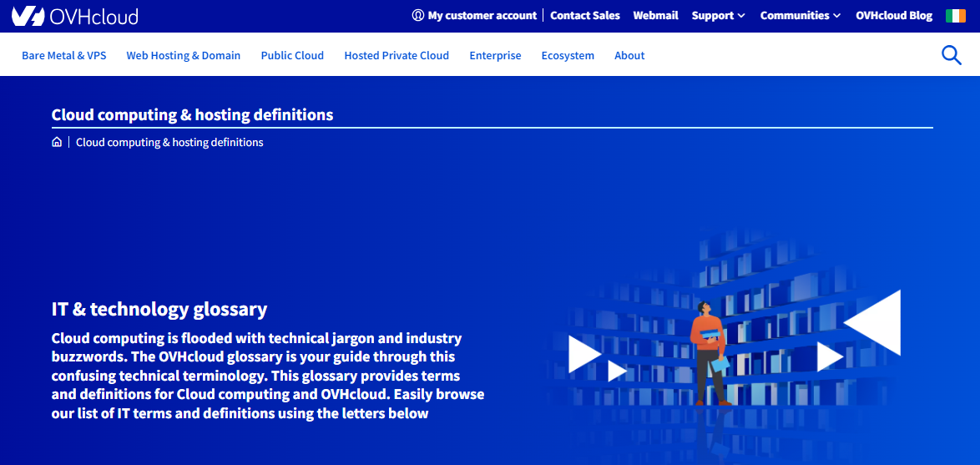Click the page title Cloud computing & hosting definitions
980x465 pixels.
tap(192, 115)
